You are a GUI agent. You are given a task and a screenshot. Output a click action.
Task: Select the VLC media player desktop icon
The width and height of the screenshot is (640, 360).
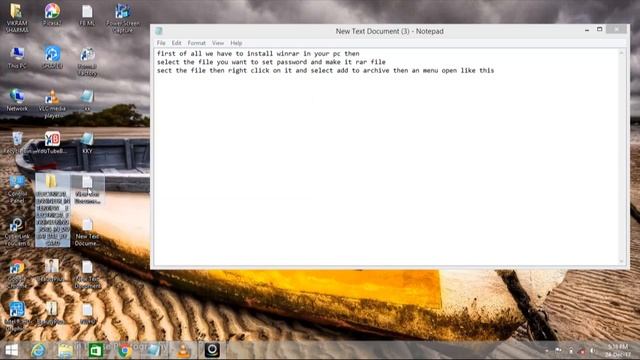52,103
